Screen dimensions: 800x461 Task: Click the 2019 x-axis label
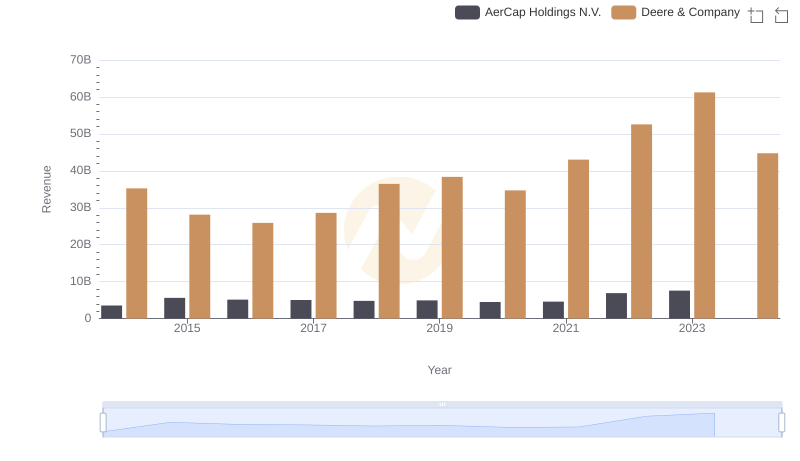439,328
